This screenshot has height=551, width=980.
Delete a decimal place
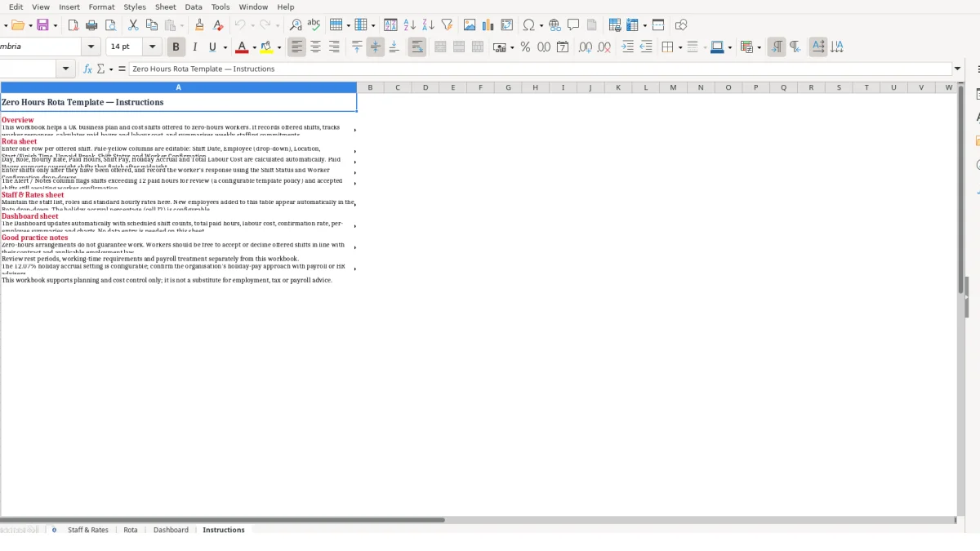click(604, 47)
